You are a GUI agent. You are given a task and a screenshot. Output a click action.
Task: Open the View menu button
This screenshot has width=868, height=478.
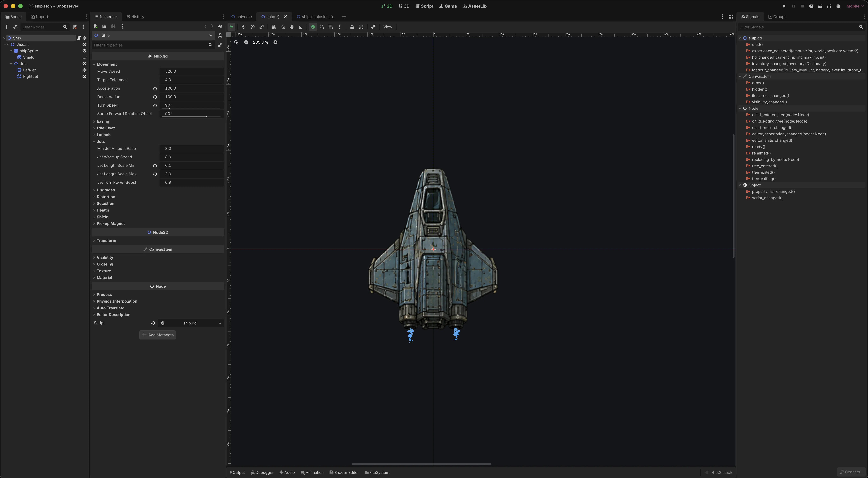click(x=388, y=27)
